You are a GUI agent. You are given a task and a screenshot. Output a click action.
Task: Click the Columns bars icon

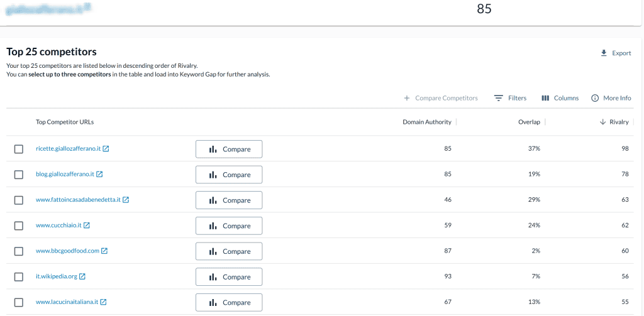coord(545,98)
